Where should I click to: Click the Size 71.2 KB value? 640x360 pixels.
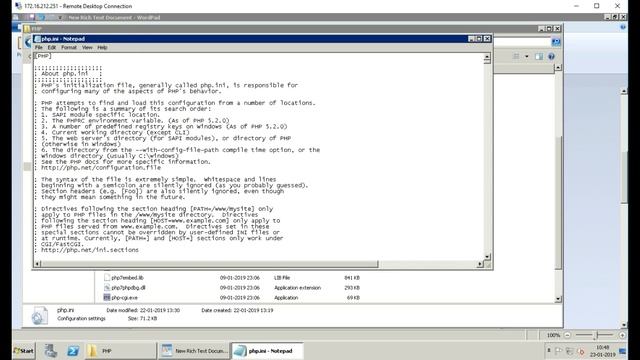pyautogui.click(x=149, y=318)
